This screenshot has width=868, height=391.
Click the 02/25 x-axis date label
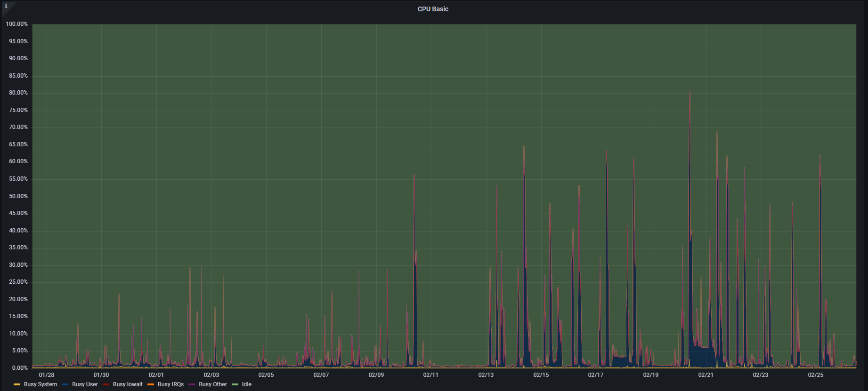click(x=816, y=375)
